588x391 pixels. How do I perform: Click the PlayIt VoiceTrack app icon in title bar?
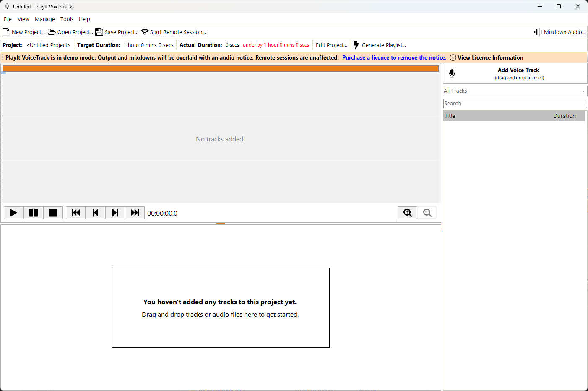[7, 6]
